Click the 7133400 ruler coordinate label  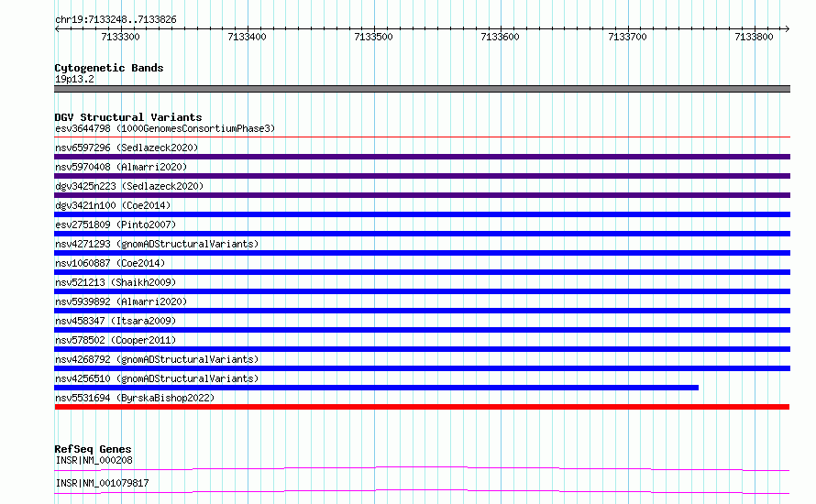[x=247, y=37]
